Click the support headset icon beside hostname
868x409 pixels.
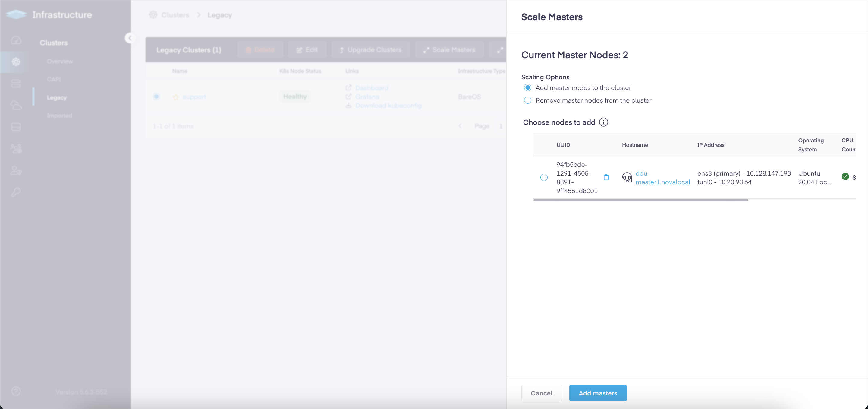(x=627, y=177)
